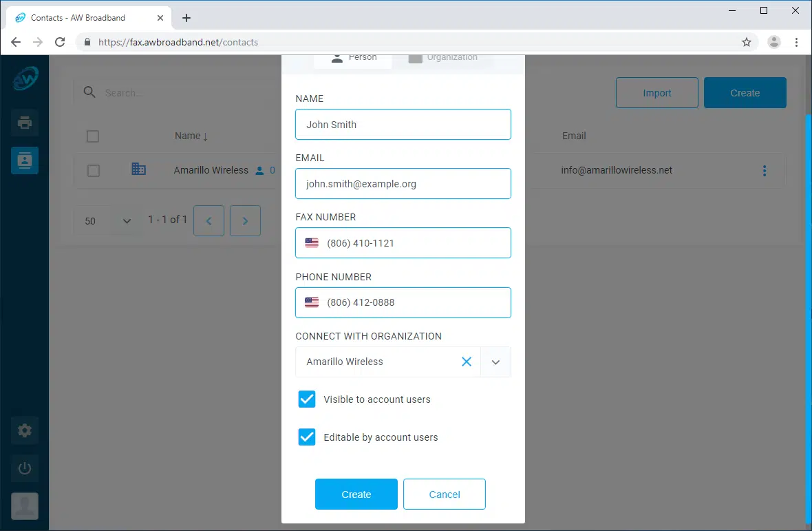
Task: Click the browser address bar URL
Action: click(x=178, y=42)
